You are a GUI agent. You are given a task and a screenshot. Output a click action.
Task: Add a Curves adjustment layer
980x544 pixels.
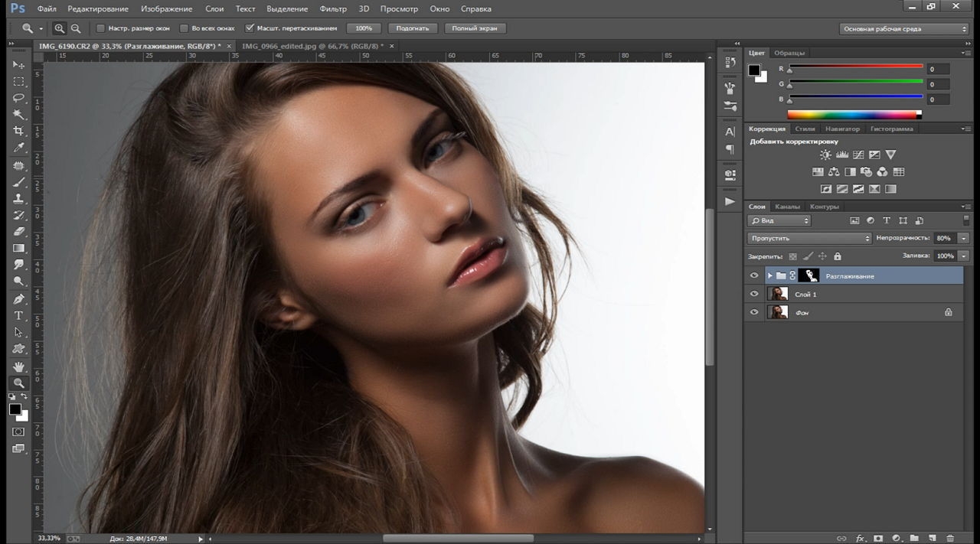[858, 155]
